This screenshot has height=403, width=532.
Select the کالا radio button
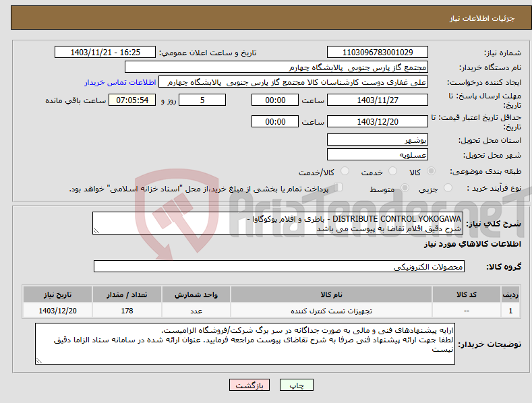(x=431, y=171)
